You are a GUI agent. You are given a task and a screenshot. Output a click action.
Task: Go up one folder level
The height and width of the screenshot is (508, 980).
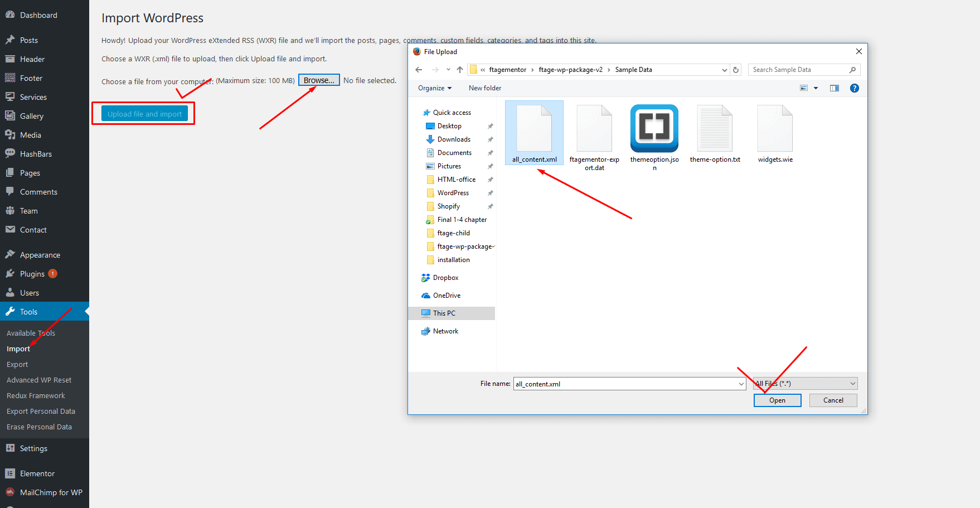pos(459,70)
